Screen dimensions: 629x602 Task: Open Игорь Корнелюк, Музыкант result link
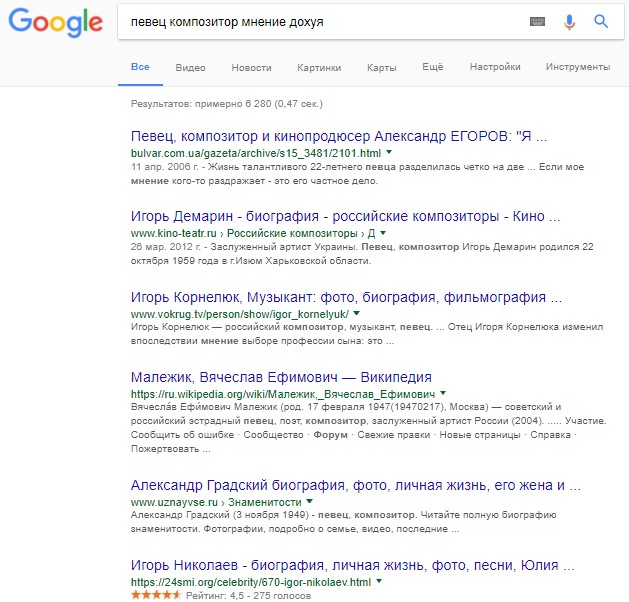click(x=346, y=297)
